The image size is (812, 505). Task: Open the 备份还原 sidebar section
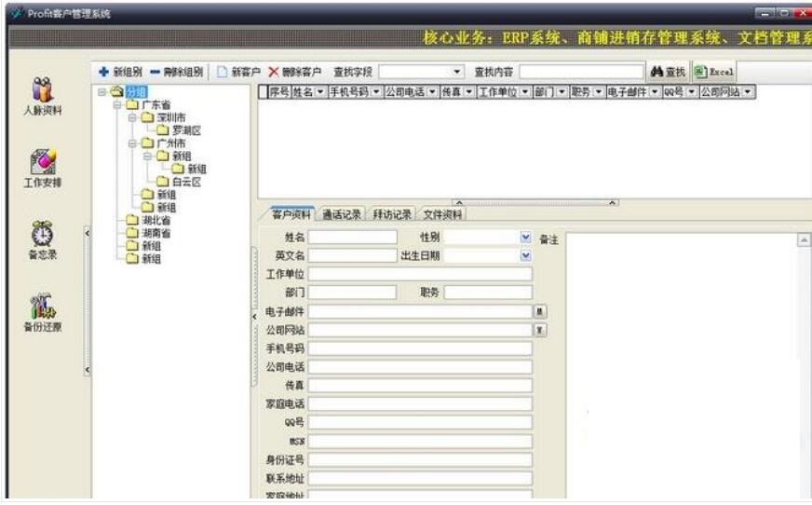[x=43, y=312]
